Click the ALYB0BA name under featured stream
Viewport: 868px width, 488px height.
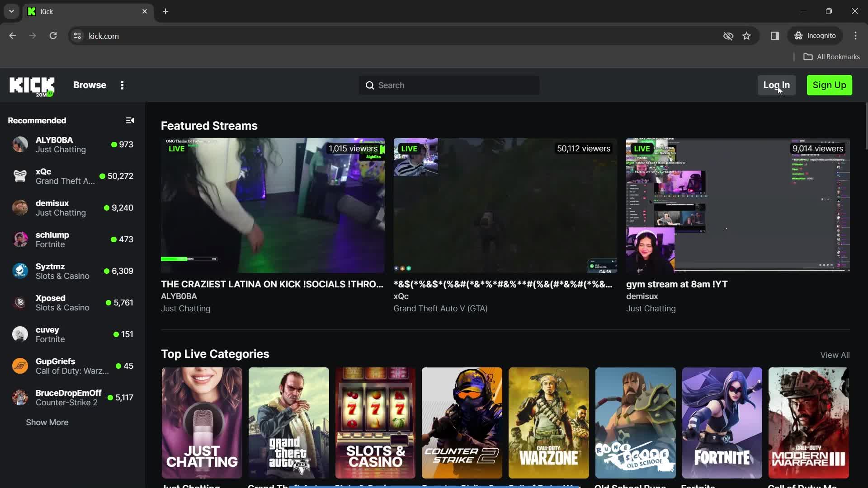pyautogui.click(x=179, y=296)
